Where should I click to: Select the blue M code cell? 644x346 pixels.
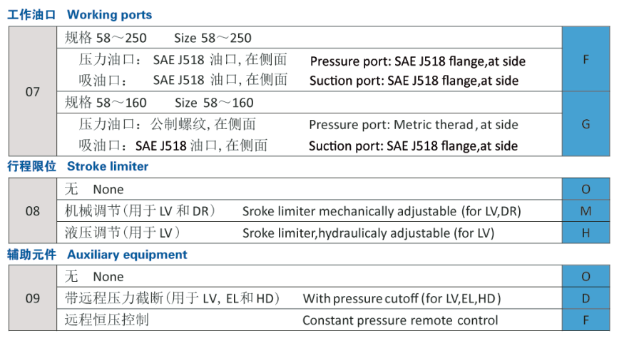pyautogui.click(x=586, y=211)
